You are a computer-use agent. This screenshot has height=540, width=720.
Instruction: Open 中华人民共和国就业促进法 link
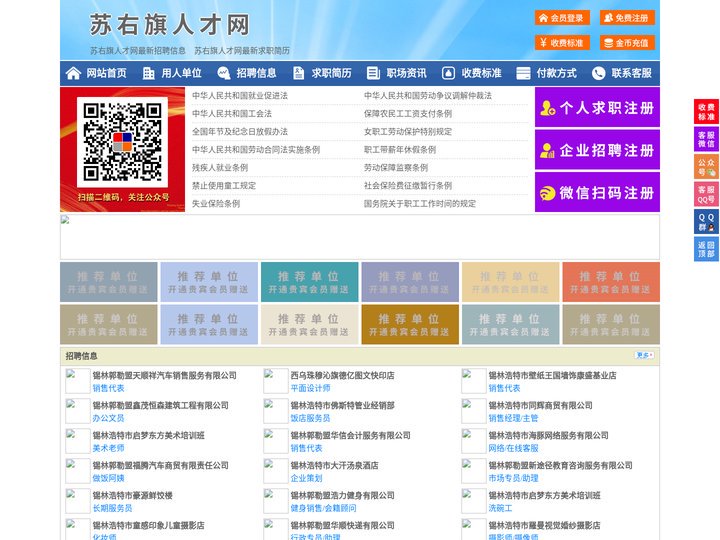click(x=240, y=96)
